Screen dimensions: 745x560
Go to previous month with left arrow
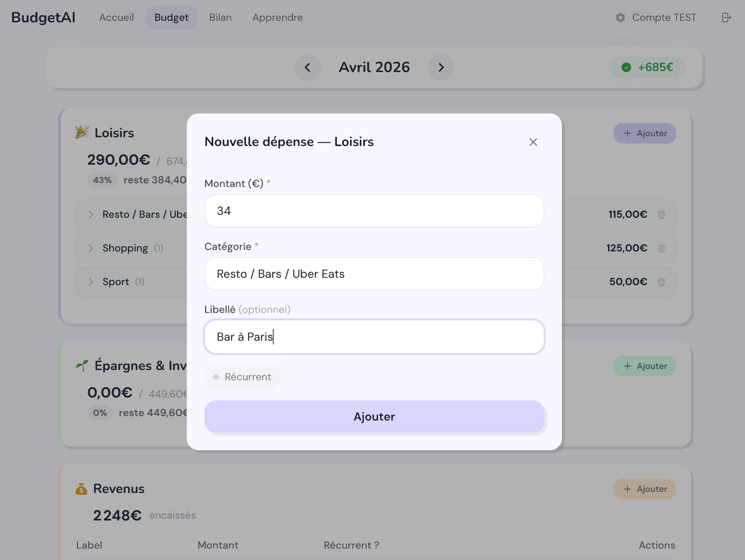click(308, 67)
